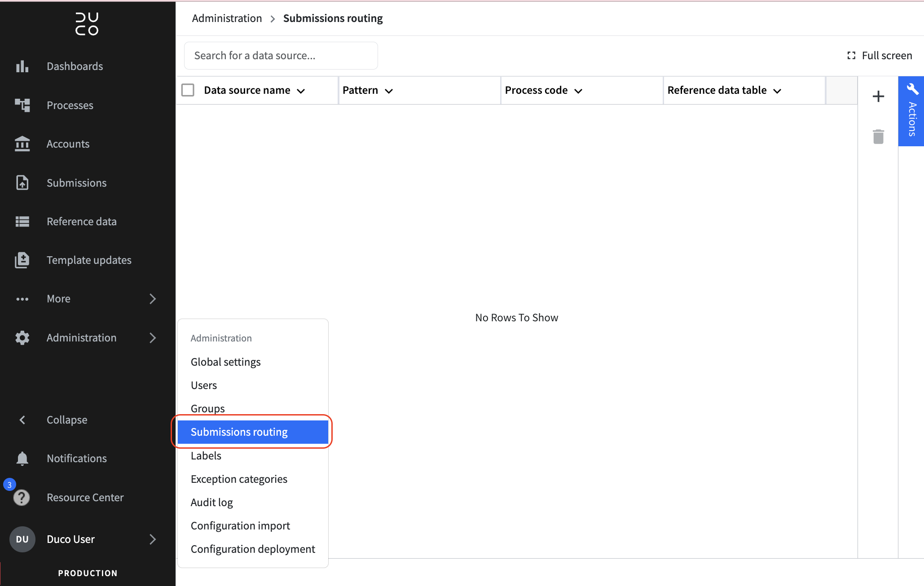Click the Reference data table header text
This screenshot has height=586, width=924.
(717, 90)
